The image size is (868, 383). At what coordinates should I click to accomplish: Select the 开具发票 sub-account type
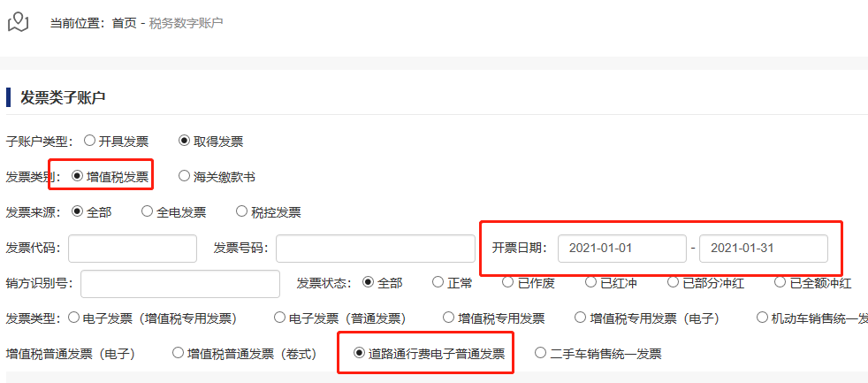pos(89,141)
